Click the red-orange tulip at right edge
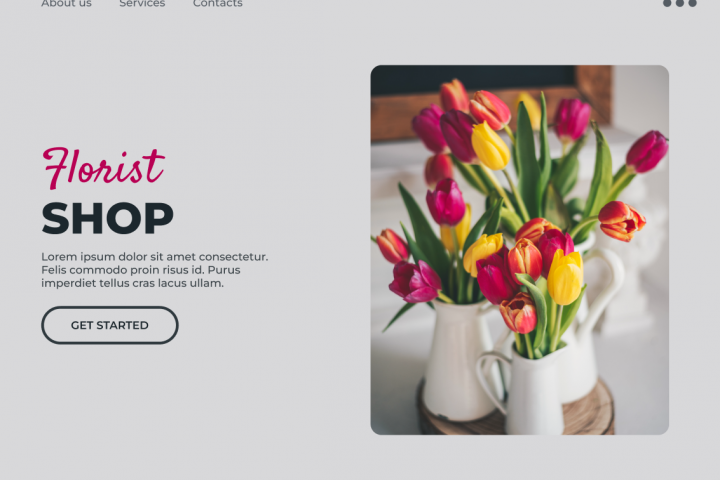 click(621, 221)
